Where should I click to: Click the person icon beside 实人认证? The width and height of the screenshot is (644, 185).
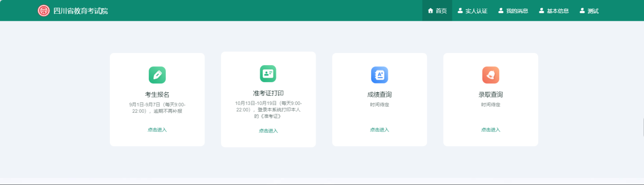pos(460,11)
